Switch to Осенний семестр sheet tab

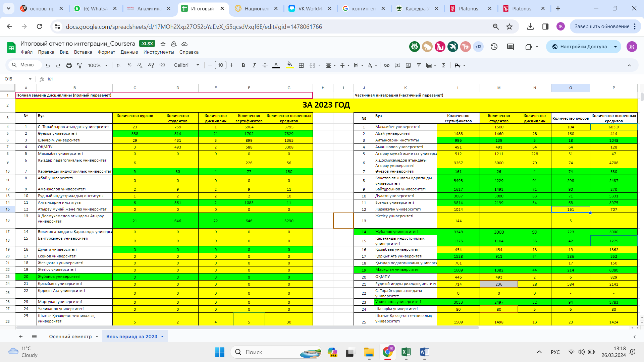coord(70,337)
